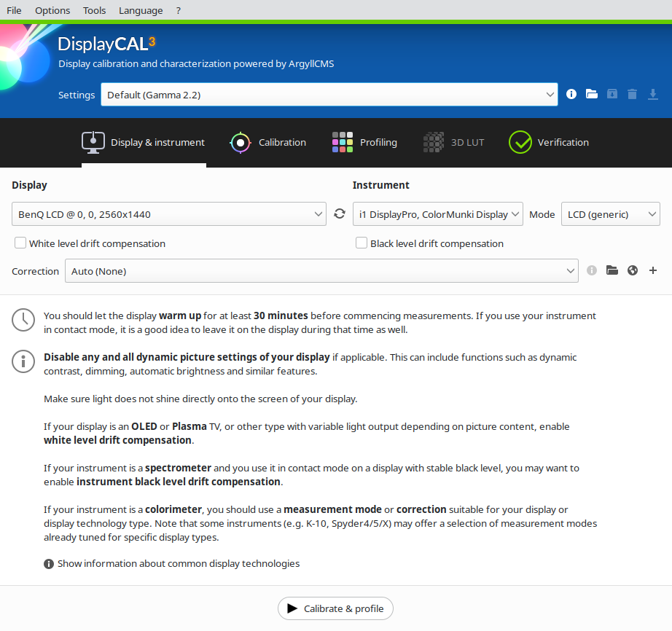Switch to the Calibration tab
The height and width of the screenshot is (631, 672).
[267, 142]
